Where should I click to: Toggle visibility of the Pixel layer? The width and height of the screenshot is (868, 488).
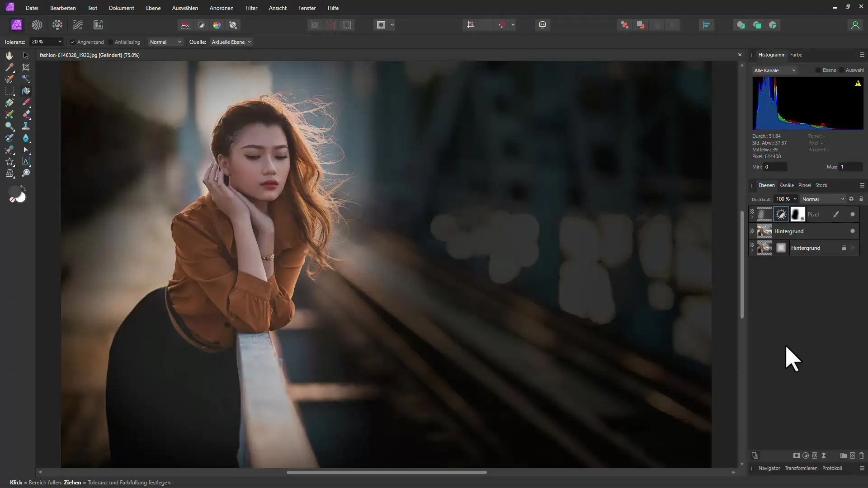(853, 215)
